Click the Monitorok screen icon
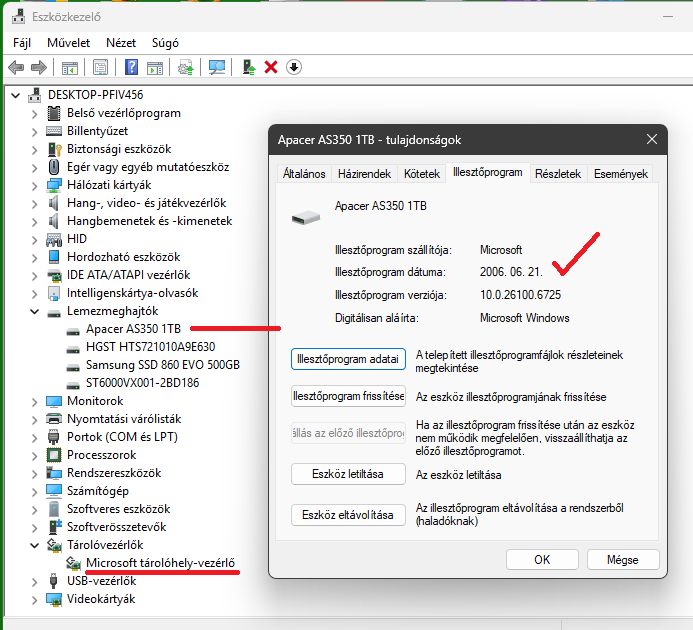Viewport: 693px width, 630px height. (x=54, y=401)
